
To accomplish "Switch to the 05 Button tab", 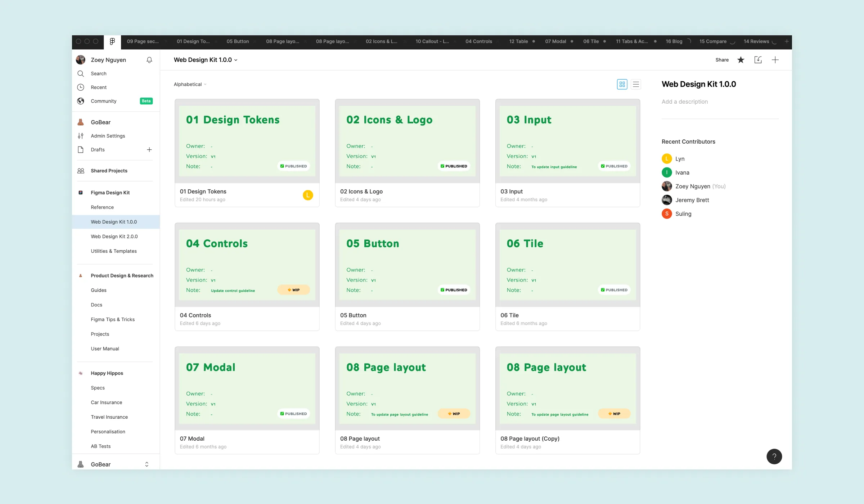I will click(x=238, y=41).
